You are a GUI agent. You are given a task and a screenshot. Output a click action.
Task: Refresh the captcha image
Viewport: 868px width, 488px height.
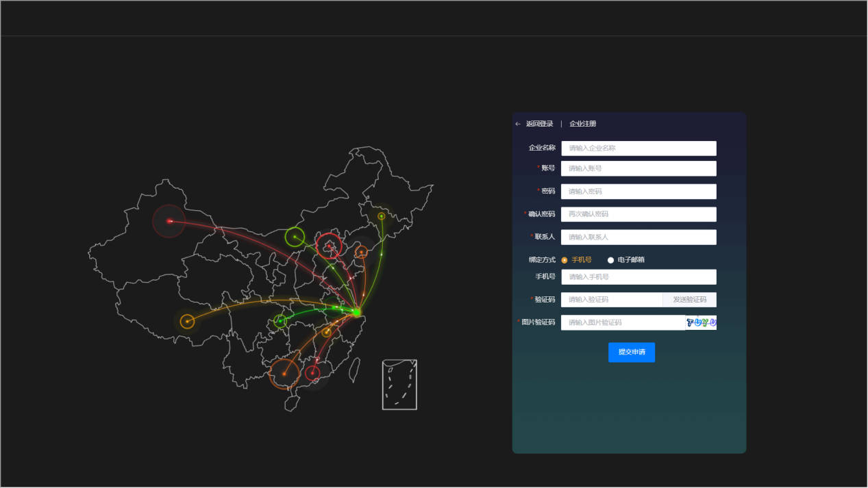pos(701,323)
